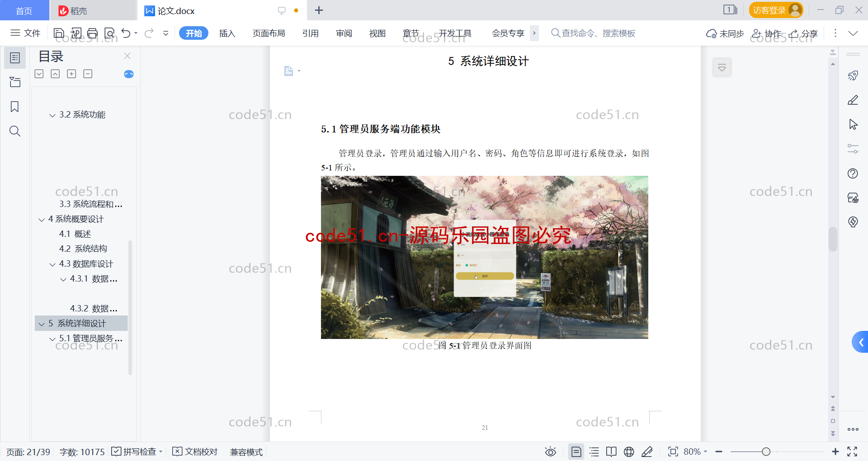The width and height of the screenshot is (868, 461).
Task: Collapse the 3.2 系统功能 tree node
Action: (x=52, y=115)
